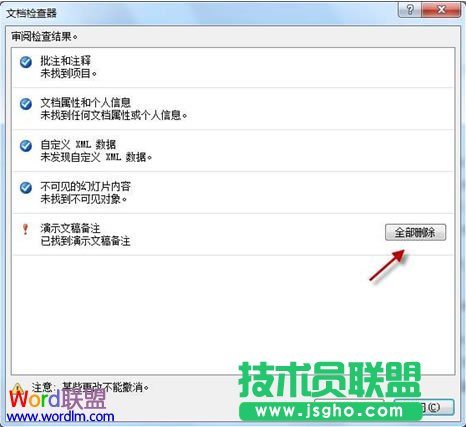Select the 批注和注释 result heading

pos(66,61)
